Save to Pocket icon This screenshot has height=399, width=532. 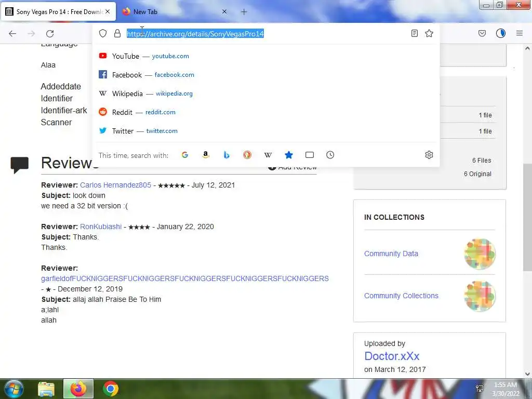[x=482, y=33]
